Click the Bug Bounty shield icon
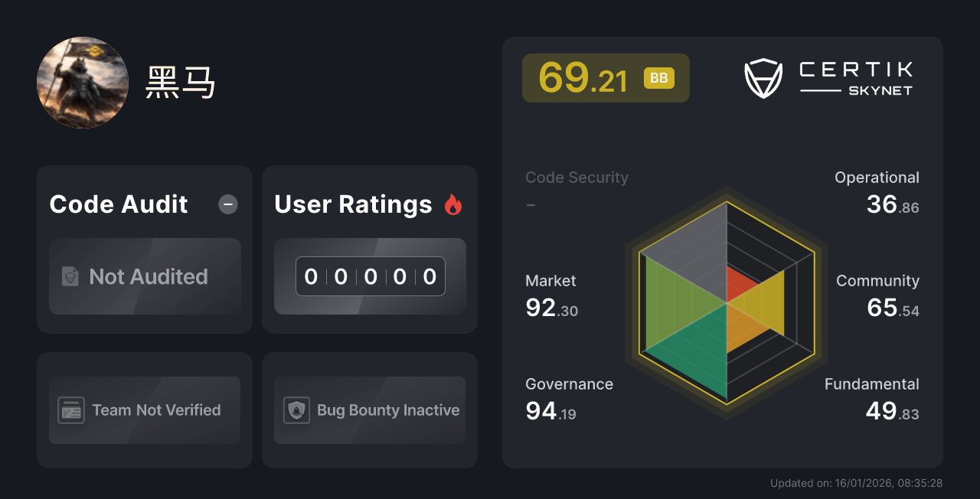The image size is (980, 499). pos(297,410)
